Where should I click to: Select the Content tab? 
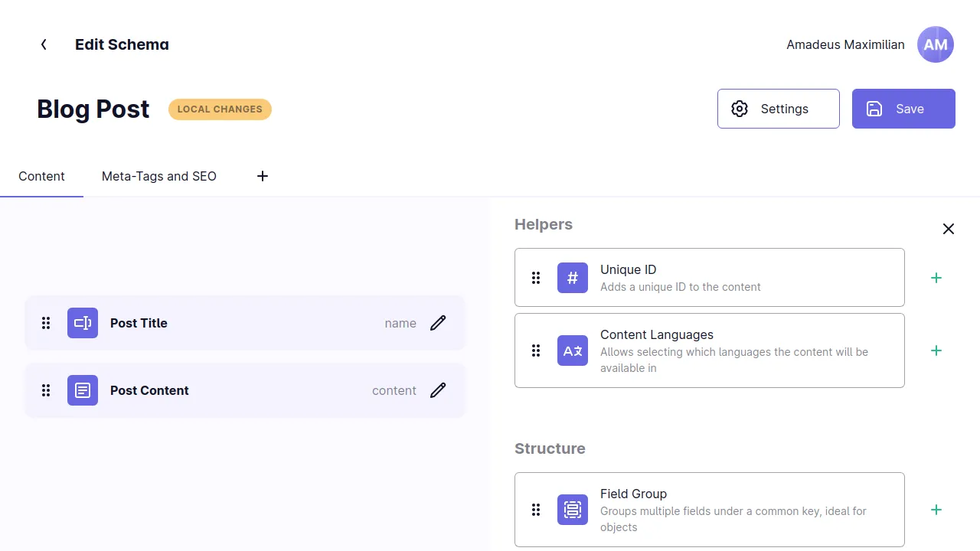pos(41,176)
